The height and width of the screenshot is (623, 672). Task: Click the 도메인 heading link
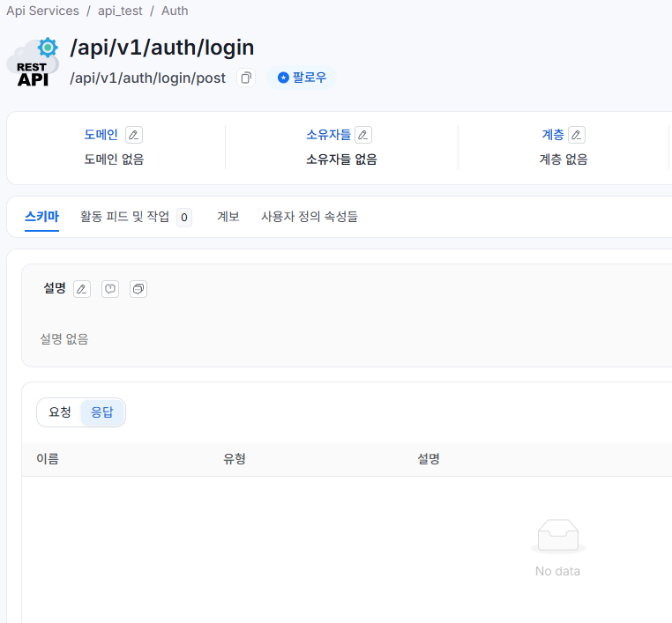(101, 135)
